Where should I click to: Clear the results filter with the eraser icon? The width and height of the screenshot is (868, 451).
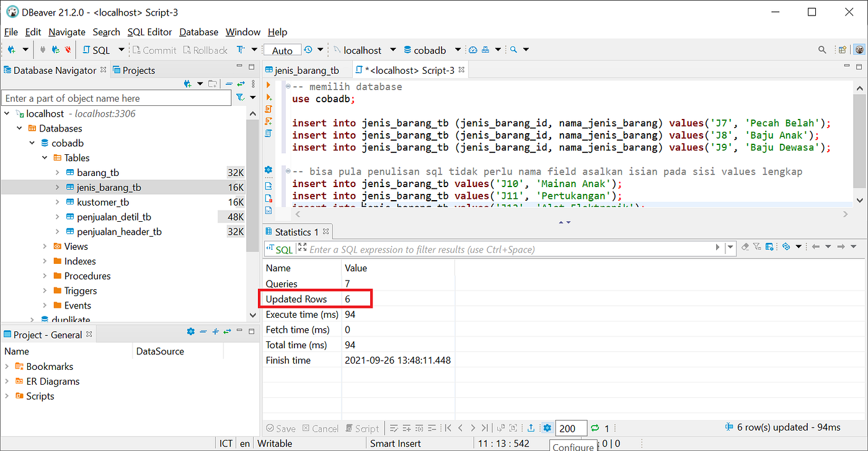[x=746, y=246]
